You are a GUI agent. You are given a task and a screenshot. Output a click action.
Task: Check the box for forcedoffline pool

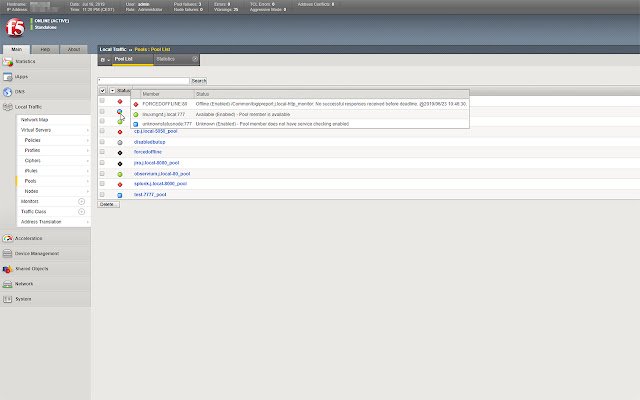[102, 152]
